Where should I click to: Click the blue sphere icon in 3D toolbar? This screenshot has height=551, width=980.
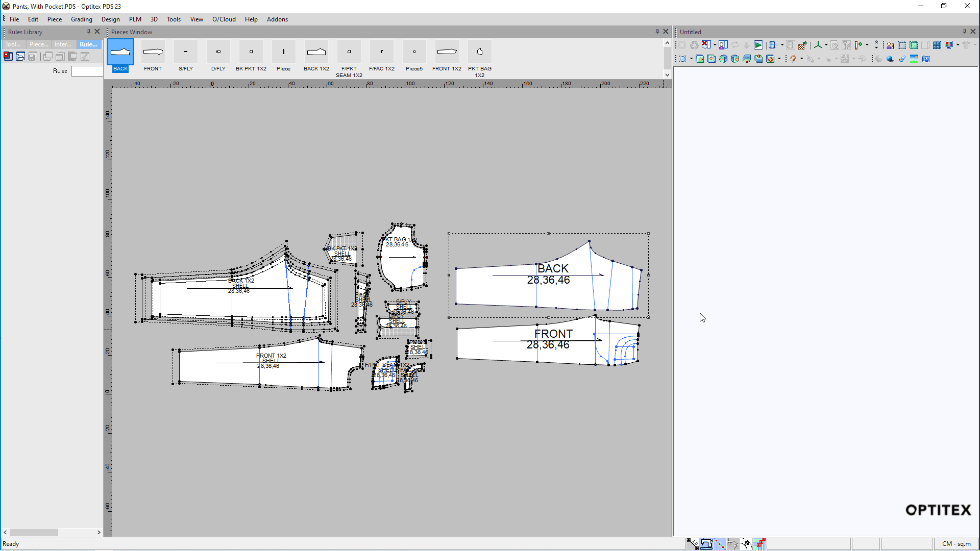click(890, 59)
